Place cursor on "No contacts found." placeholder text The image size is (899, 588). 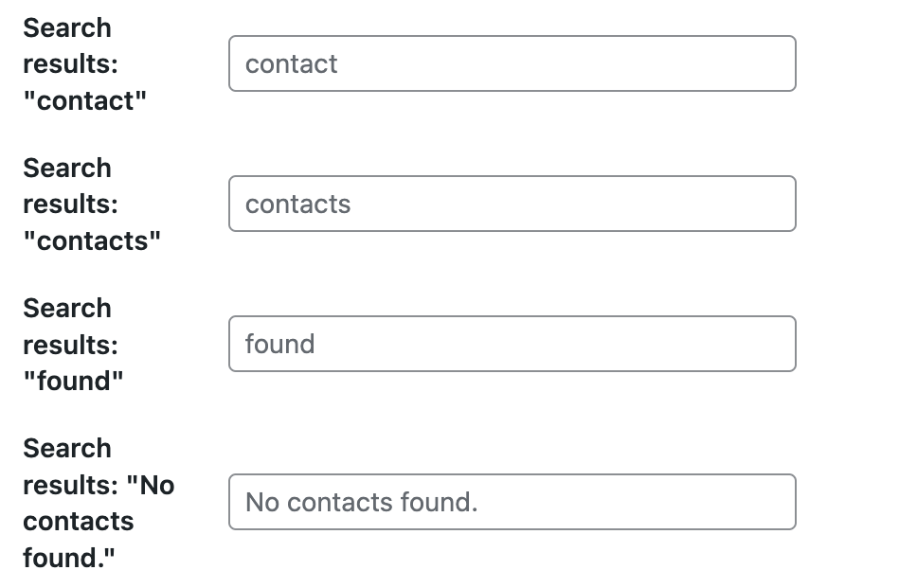[x=361, y=502]
